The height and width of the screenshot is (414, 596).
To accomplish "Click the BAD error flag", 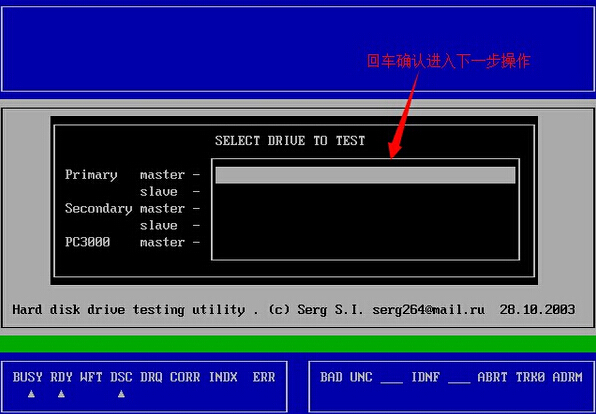I will point(331,377).
